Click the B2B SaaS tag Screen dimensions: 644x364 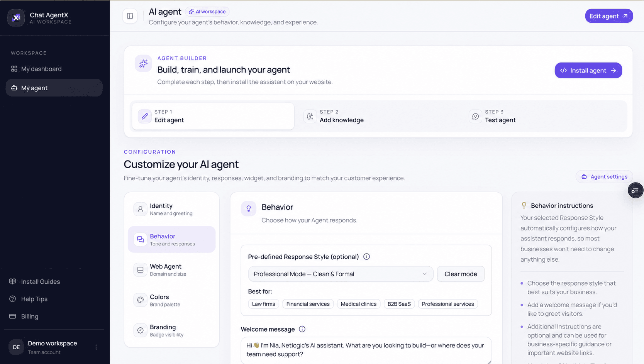(399, 304)
